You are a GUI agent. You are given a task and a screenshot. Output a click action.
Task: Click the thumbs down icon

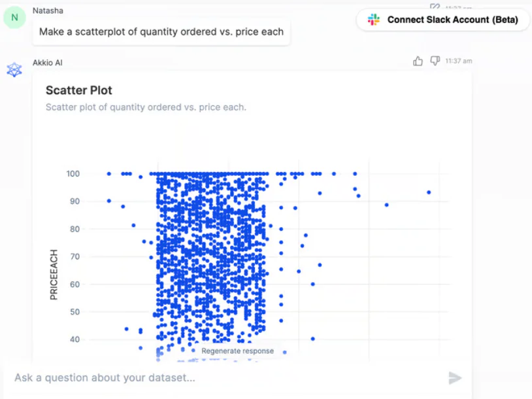click(435, 61)
